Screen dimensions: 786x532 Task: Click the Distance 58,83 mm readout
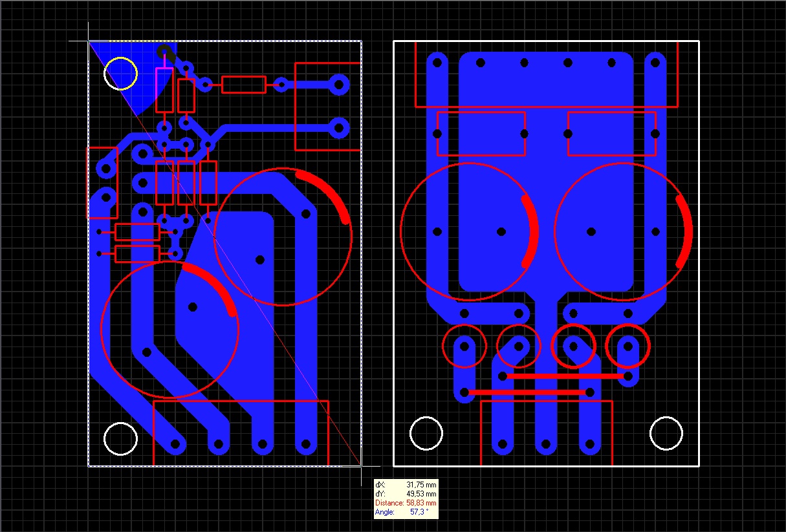pyautogui.click(x=406, y=502)
